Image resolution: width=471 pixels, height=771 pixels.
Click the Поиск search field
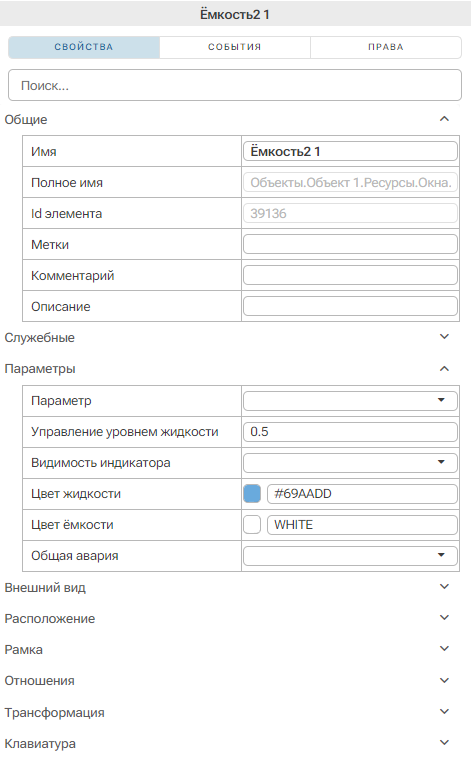pyautogui.click(x=235, y=86)
